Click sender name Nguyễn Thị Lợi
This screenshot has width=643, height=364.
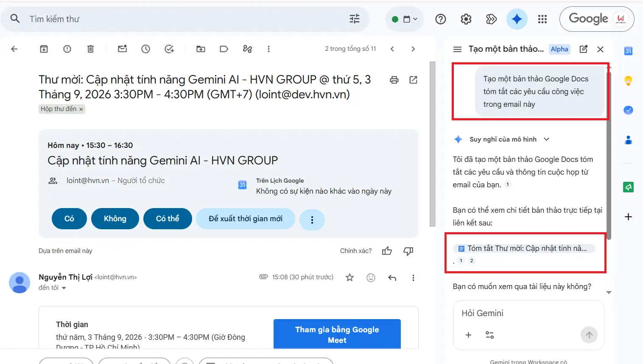point(65,277)
